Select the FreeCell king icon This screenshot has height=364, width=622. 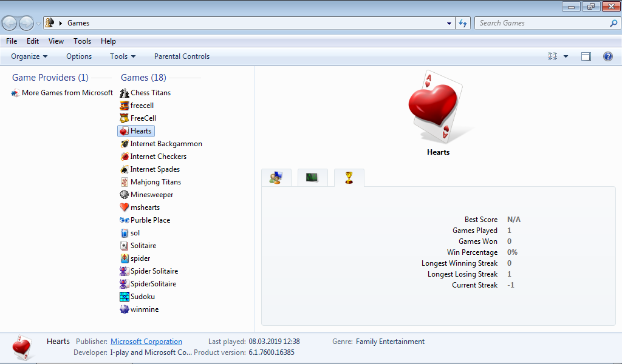point(125,118)
